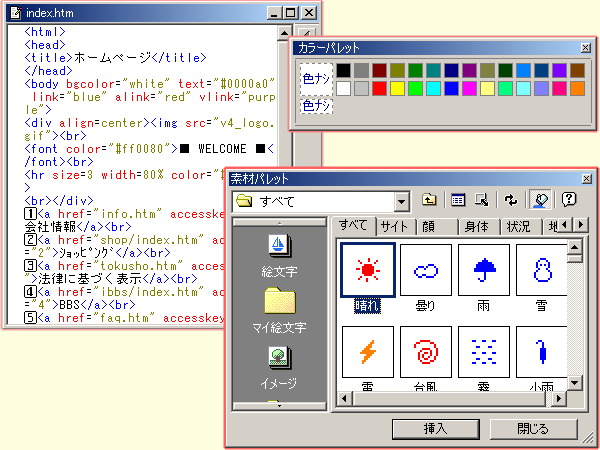
Task: Click the up-one-folder icon in 素材パレット
Action: (430, 199)
